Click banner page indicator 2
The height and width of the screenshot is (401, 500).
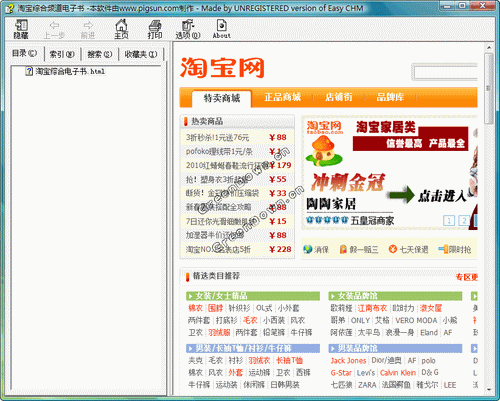click(464, 220)
